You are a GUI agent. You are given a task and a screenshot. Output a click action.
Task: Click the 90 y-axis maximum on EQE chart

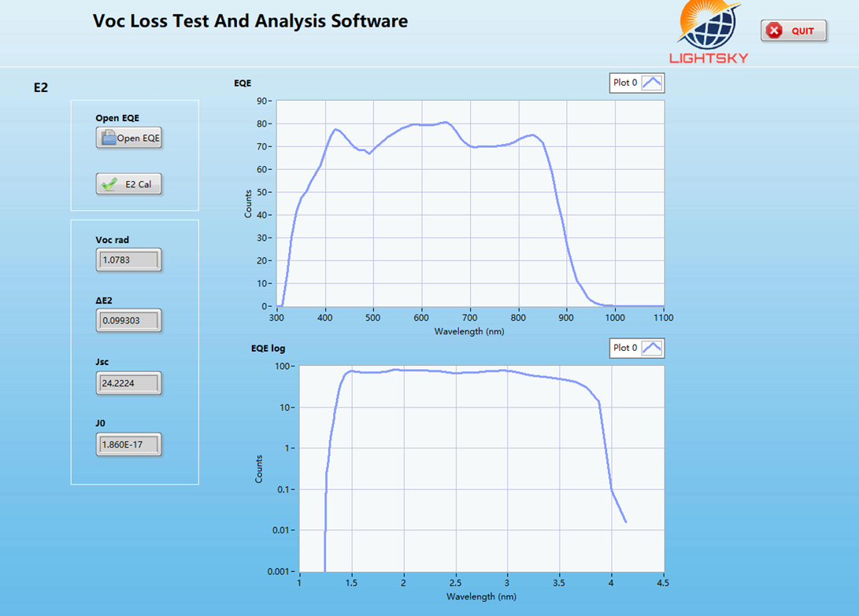tap(261, 101)
